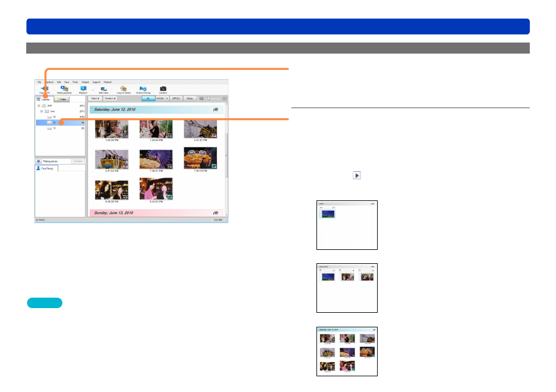This screenshot has width=556, height=392.
Task: Select the 9:36:28 PM thumbnail
Action: pyautogui.click(x=112, y=190)
